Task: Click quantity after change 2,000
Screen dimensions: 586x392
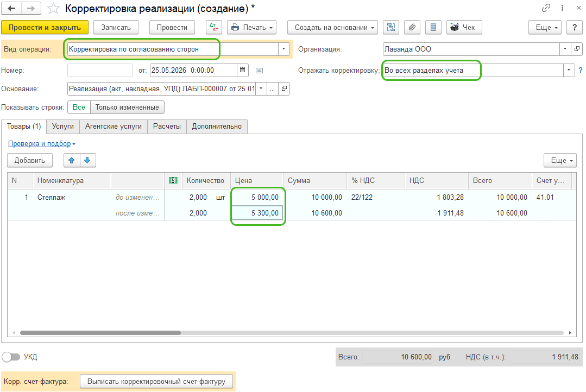Action: (197, 213)
